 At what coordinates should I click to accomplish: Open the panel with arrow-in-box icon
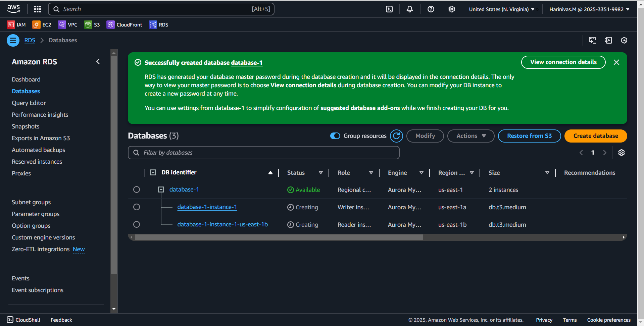point(608,40)
